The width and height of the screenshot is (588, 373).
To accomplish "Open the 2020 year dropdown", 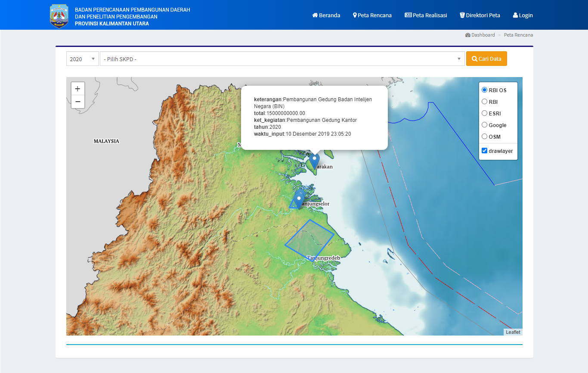I will click(x=83, y=59).
